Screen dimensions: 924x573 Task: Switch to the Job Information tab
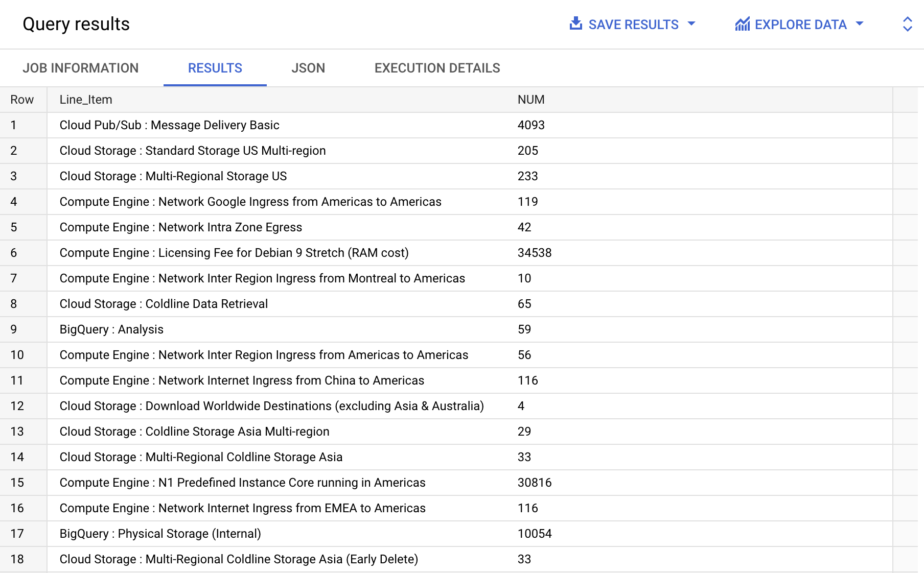81,68
